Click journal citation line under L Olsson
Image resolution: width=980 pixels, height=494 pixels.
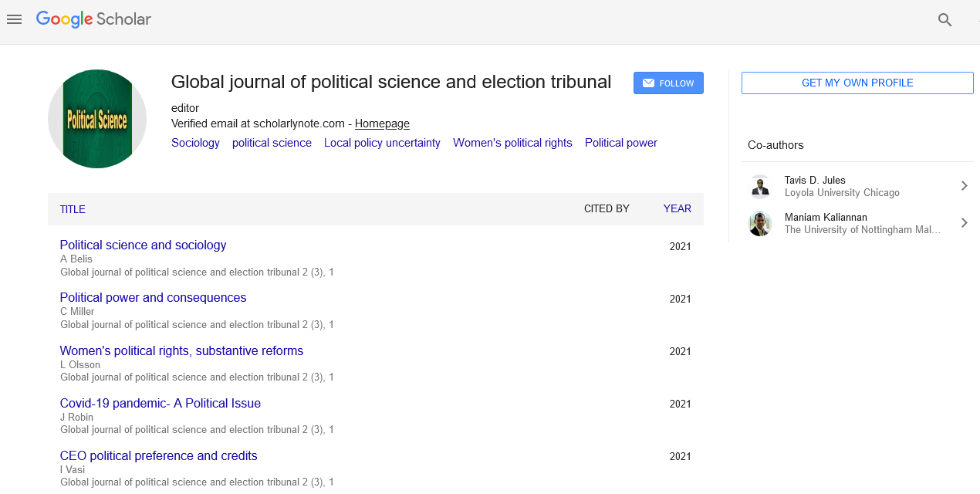click(x=197, y=377)
